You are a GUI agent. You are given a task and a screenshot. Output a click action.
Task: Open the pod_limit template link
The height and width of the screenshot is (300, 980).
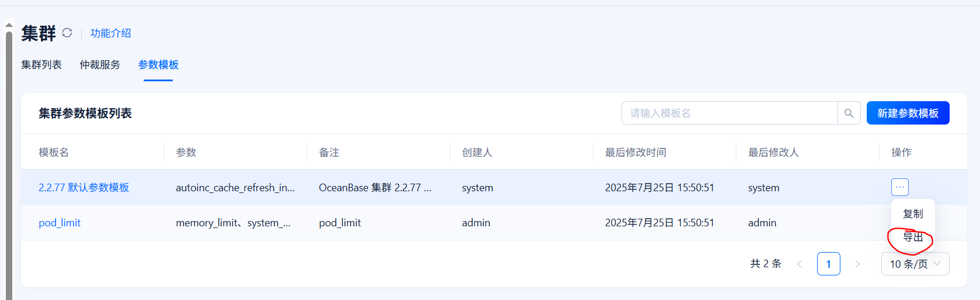[60, 223]
